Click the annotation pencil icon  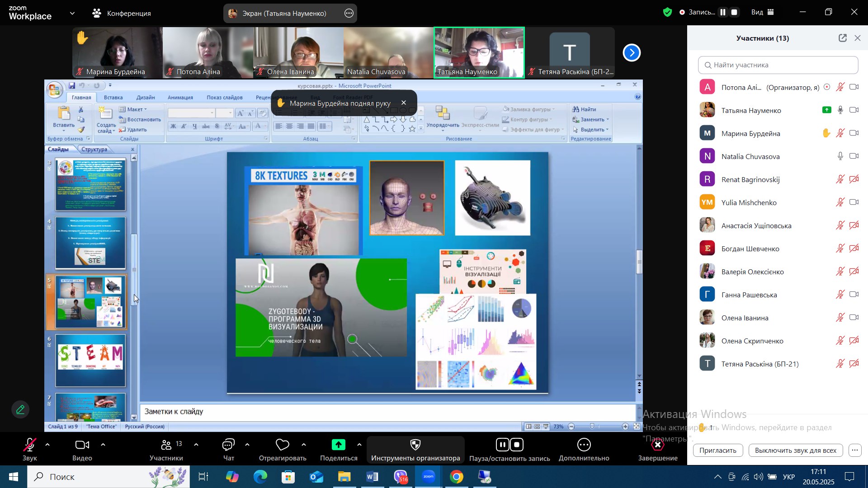pos(20,410)
